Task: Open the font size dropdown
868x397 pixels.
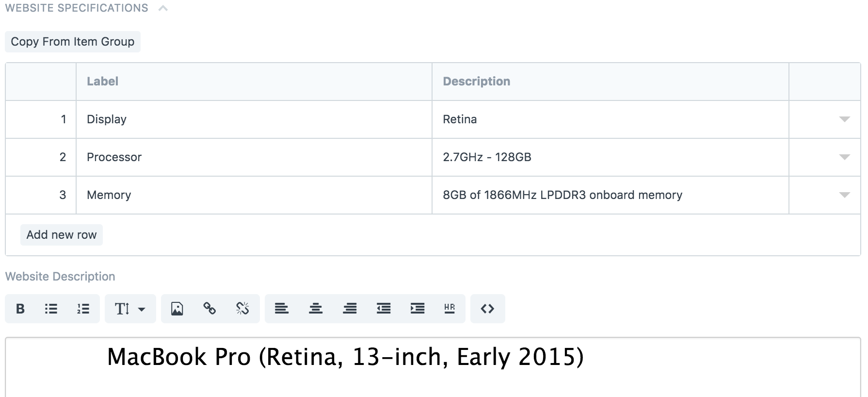Action: coord(130,309)
